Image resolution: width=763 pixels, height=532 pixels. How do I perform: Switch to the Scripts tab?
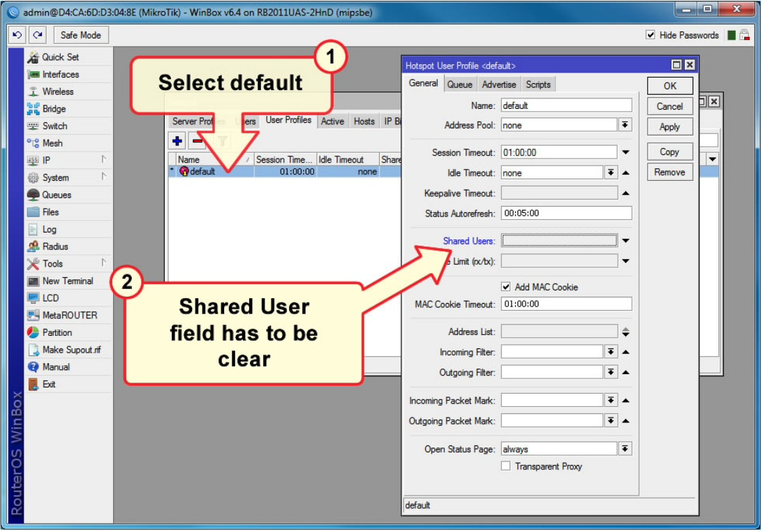coord(538,84)
